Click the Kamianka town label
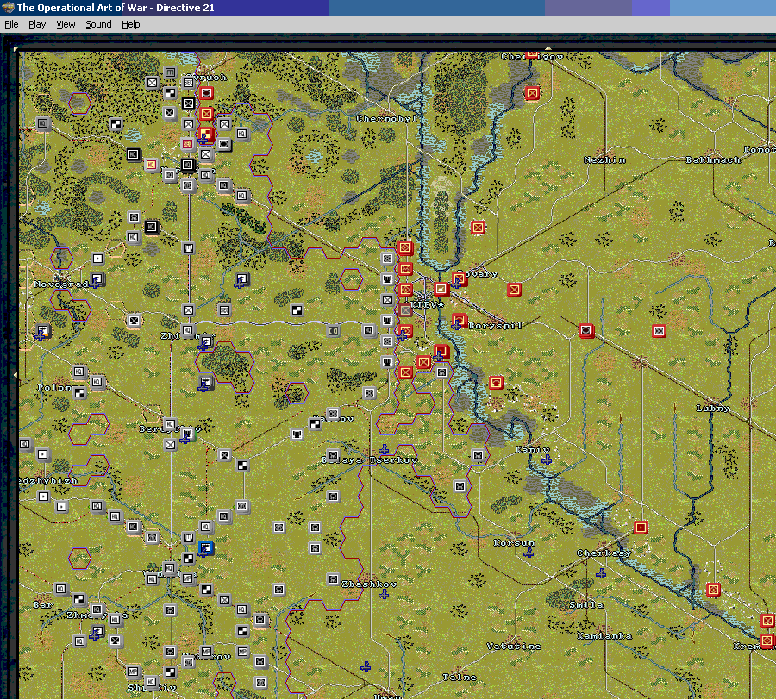The height and width of the screenshot is (700, 776). point(604,635)
